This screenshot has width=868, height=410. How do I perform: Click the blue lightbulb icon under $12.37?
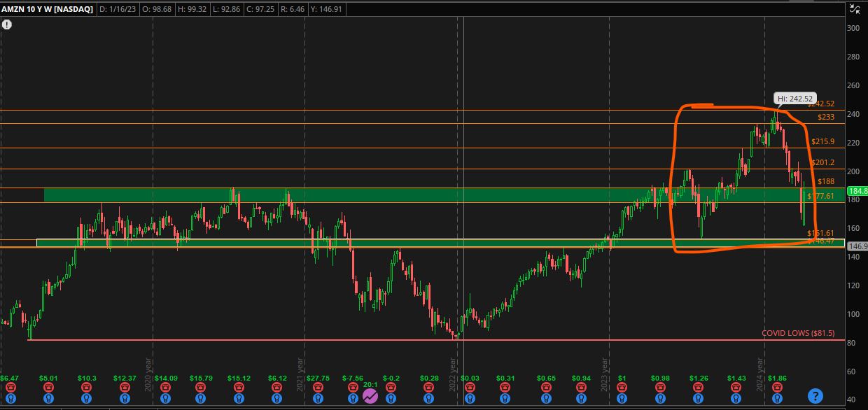click(125, 397)
